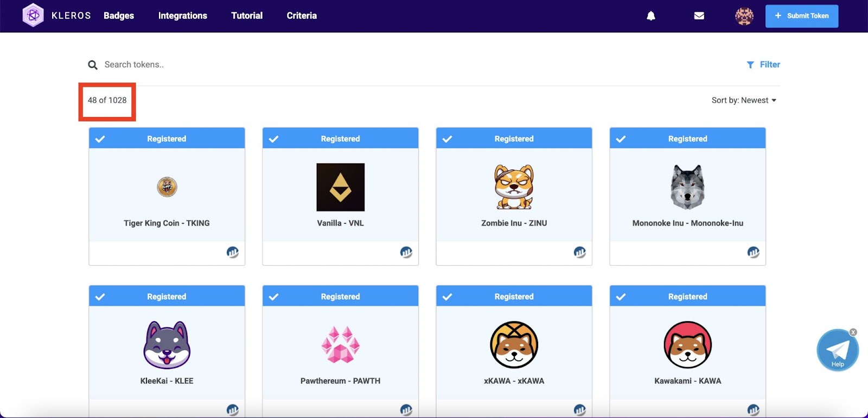Click the badge icon on Kawakami card
Viewport: 868px width, 418px height.
(x=754, y=410)
